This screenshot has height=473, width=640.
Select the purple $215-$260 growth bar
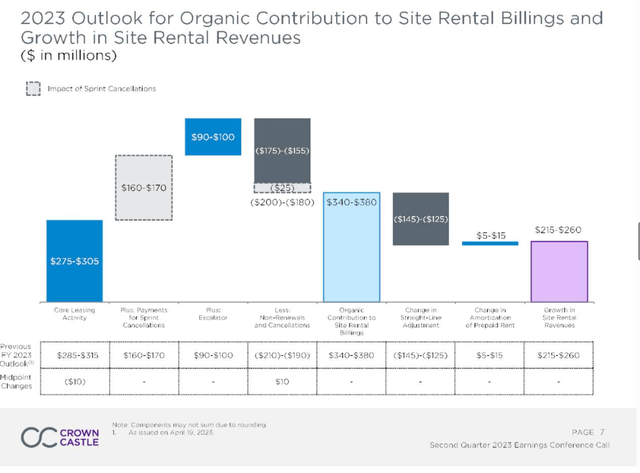(x=558, y=270)
